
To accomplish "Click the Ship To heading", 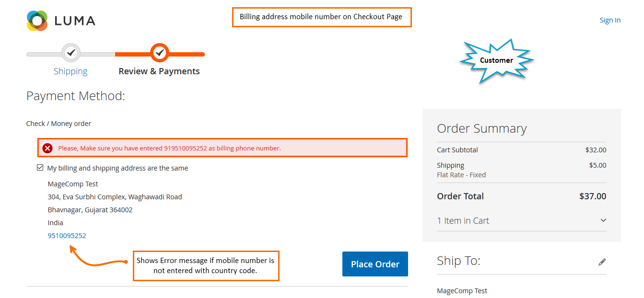I will coord(458,261).
